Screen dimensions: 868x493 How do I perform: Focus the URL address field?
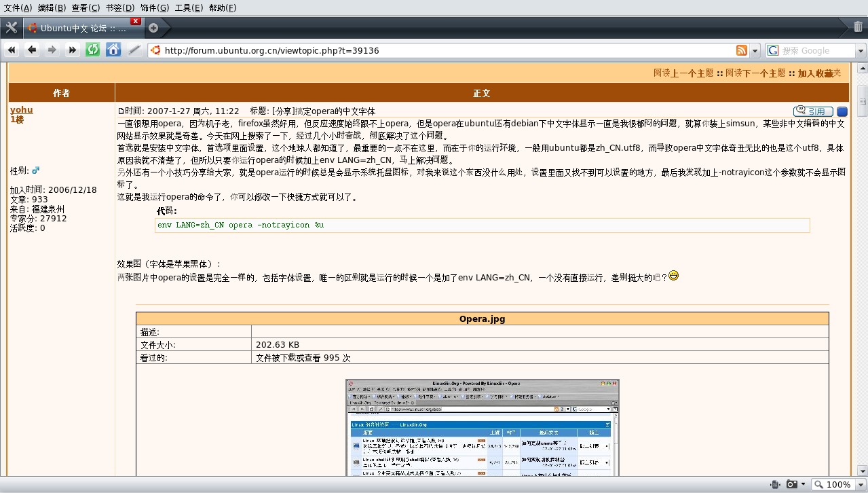tap(448, 50)
